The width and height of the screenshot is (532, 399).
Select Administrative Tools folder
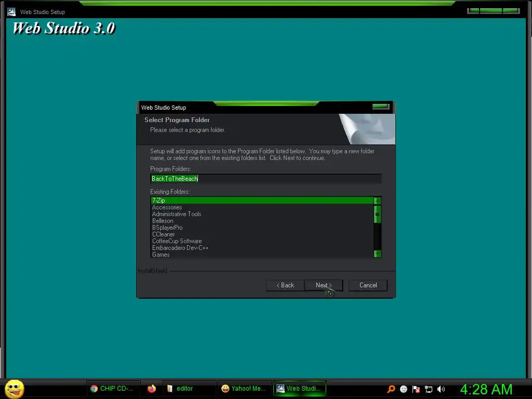click(x=262, y=214)
